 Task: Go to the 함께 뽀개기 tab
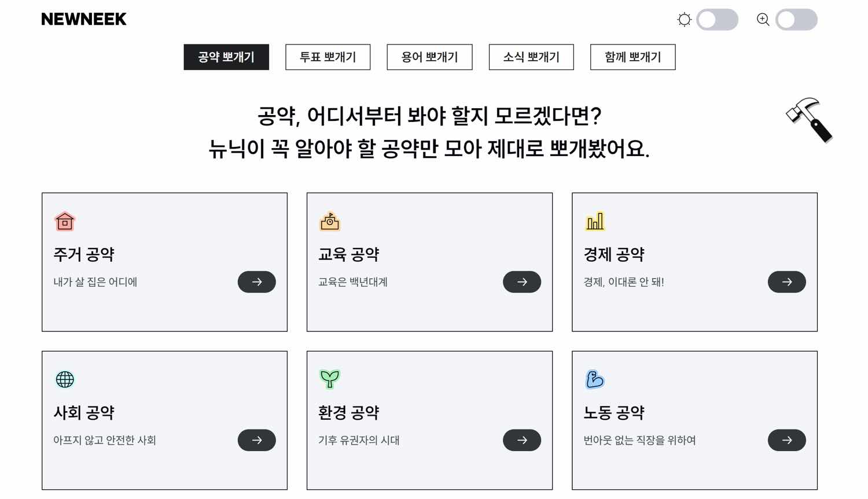point(632,57)
